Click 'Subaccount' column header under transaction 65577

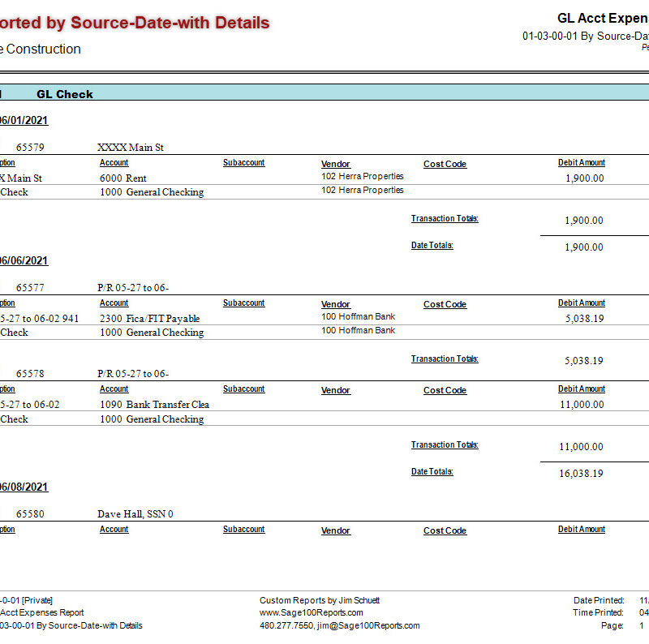244,303
